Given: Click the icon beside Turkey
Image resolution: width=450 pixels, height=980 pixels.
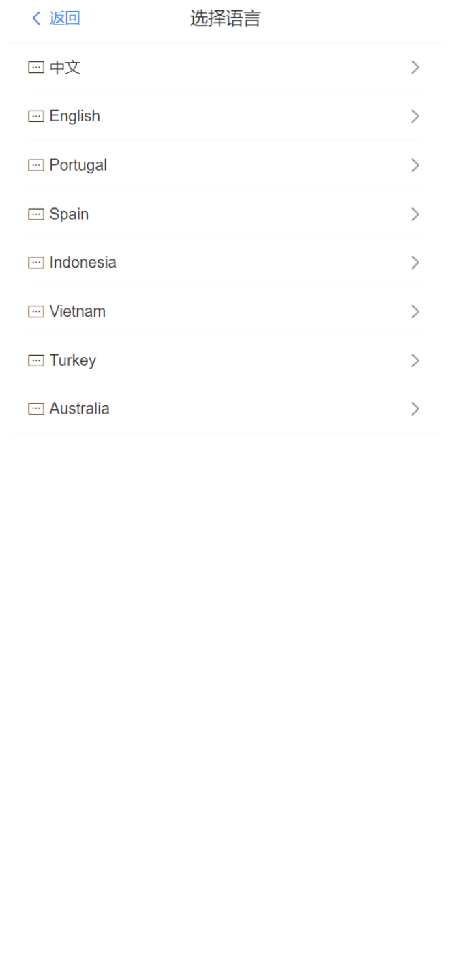Looking at the screenshot, I should coord(36,360).
